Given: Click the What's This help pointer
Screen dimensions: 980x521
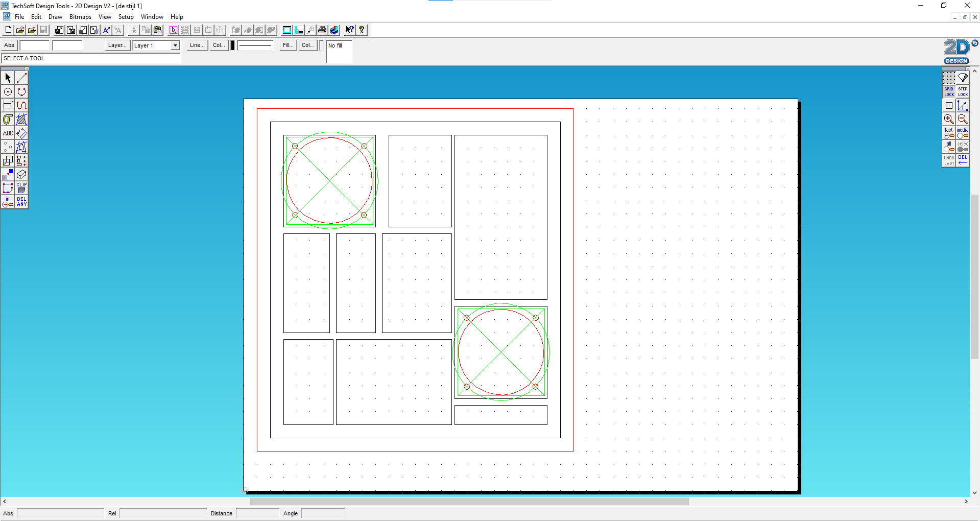Looking at the screenshot, I should [350, 30].
